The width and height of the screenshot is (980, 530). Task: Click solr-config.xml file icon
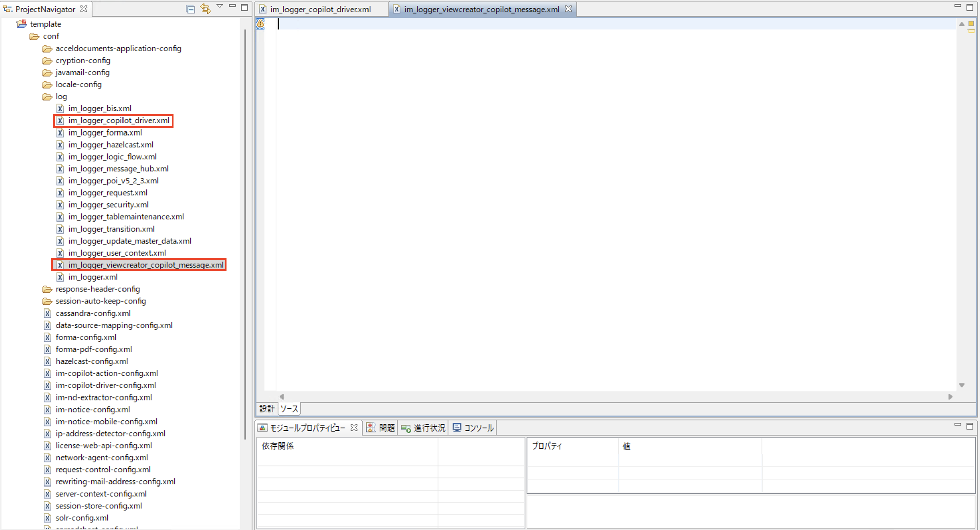[47, 518]
